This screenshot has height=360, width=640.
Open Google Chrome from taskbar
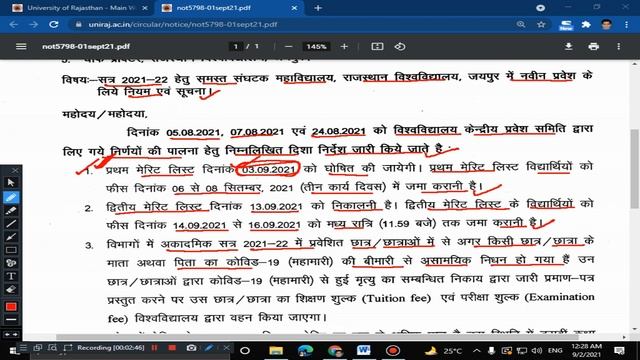335,351
